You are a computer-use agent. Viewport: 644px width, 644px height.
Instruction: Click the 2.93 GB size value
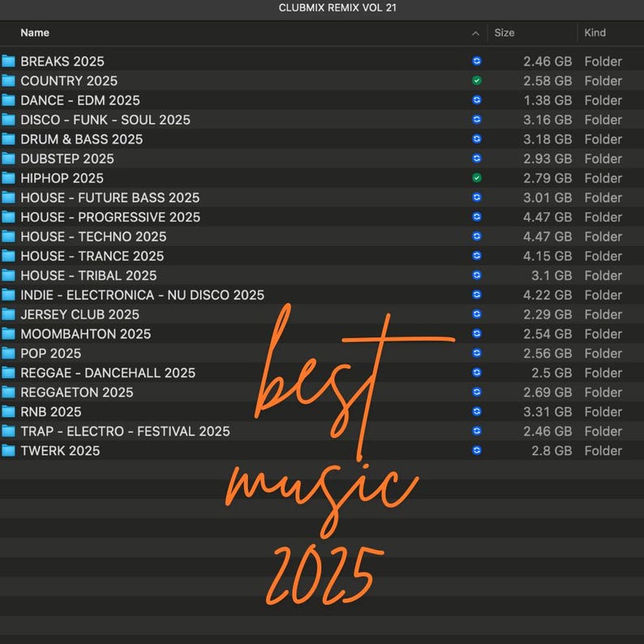click(547, 158)
